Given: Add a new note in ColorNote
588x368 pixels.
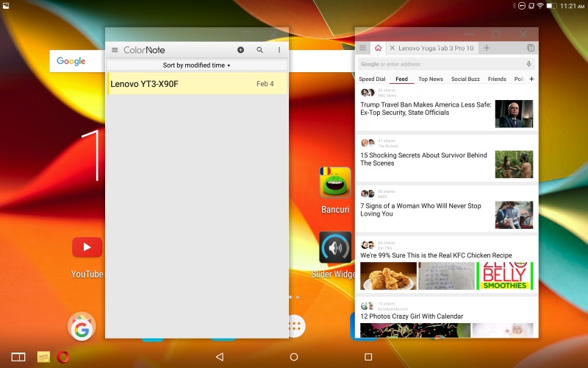Looking at the screenshot, I should coord(241,50).
